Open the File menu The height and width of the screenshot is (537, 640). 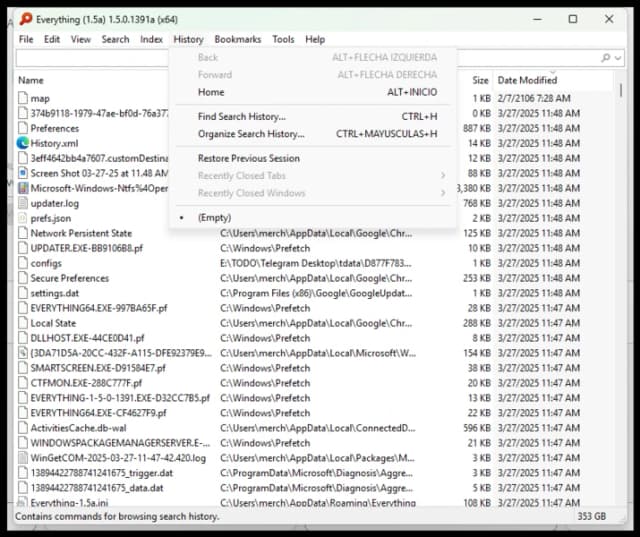pyautogui.click(x=26, y=39)
